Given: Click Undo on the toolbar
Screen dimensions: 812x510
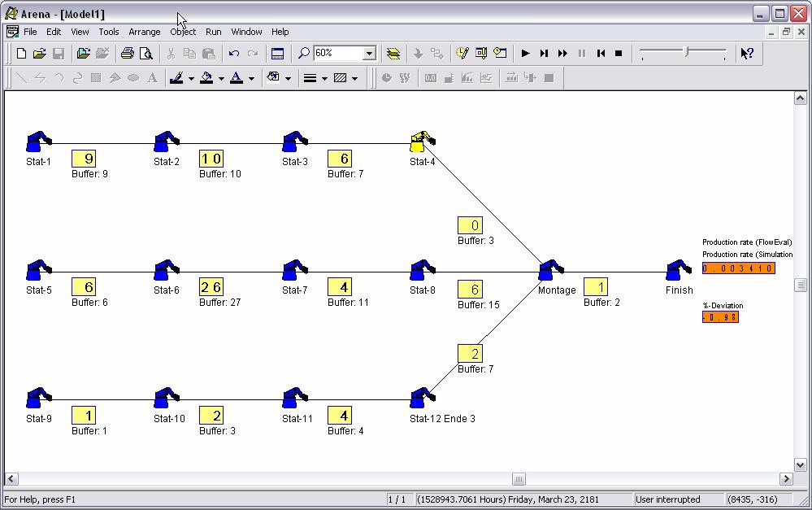Looking at the screenshot, I should (235, 54).
